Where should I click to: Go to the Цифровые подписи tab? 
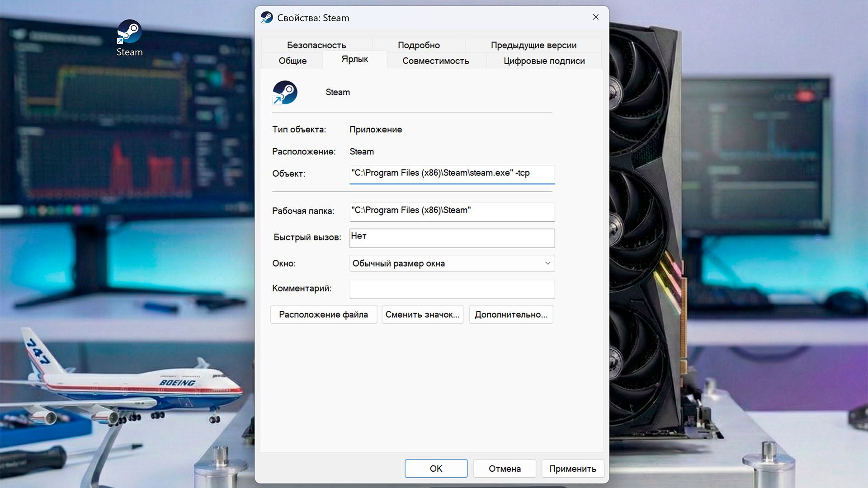[544, 61]
